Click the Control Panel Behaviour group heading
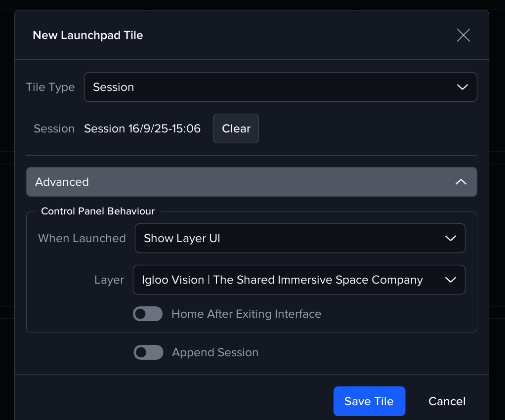505x420 pixels. click(98, 211)
